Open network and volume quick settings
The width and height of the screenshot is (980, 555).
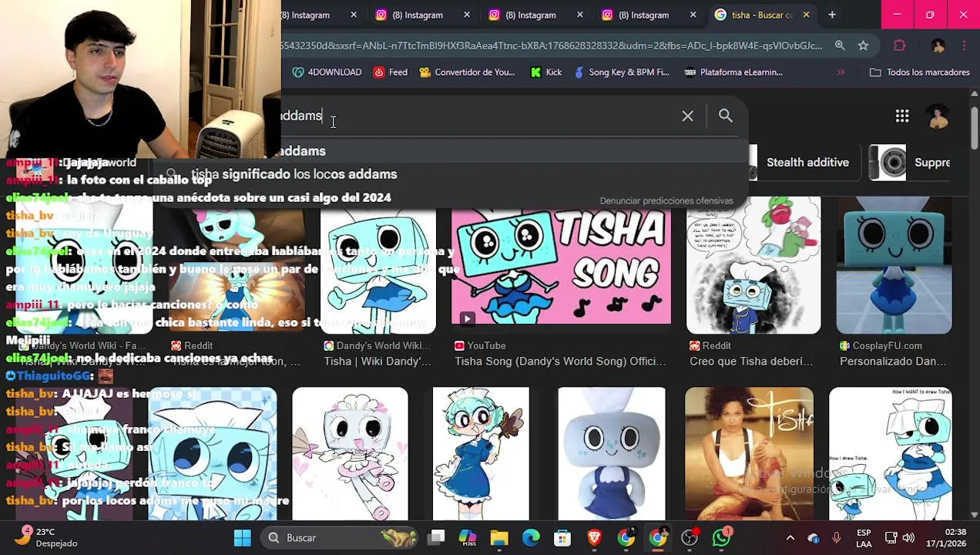click(899, 538)
